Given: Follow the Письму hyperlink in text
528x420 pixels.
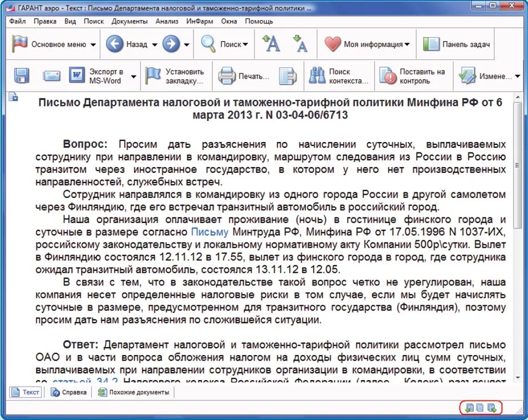Looking at the screenshot, I should click(209, 232).
